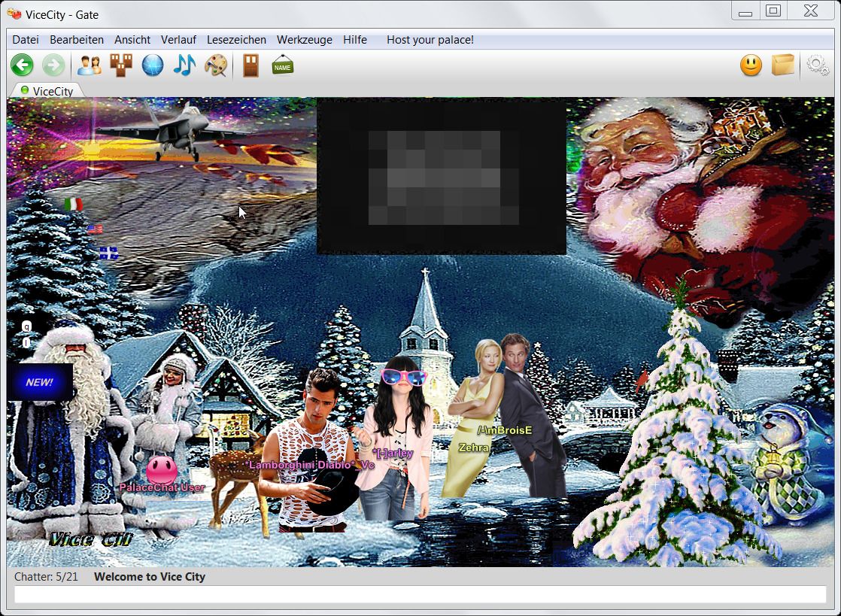841x616 pixels.
Task: Click the blue music notes icon
Action: tap(184, 65)
